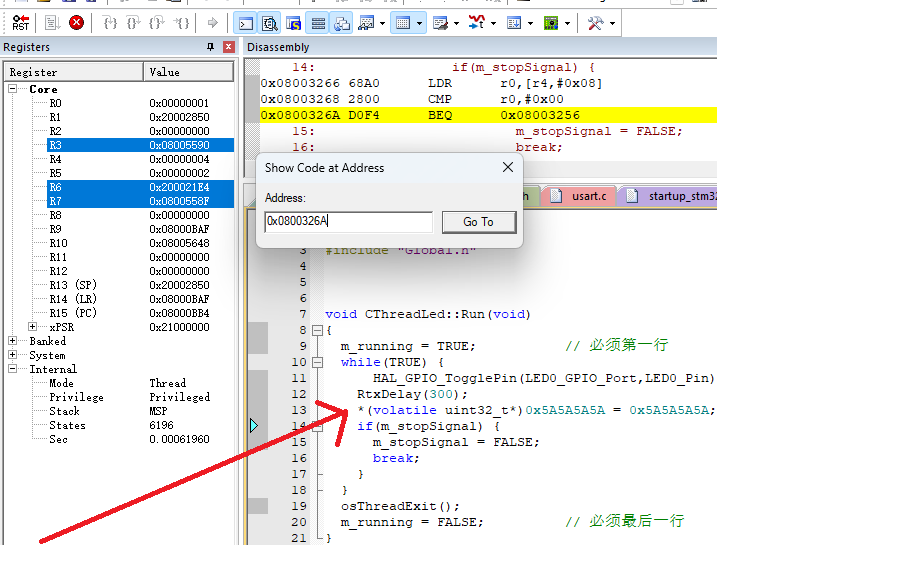The image size is (906, 563).
Task: Click the Trace Windows icon
Action: [514, 23]
